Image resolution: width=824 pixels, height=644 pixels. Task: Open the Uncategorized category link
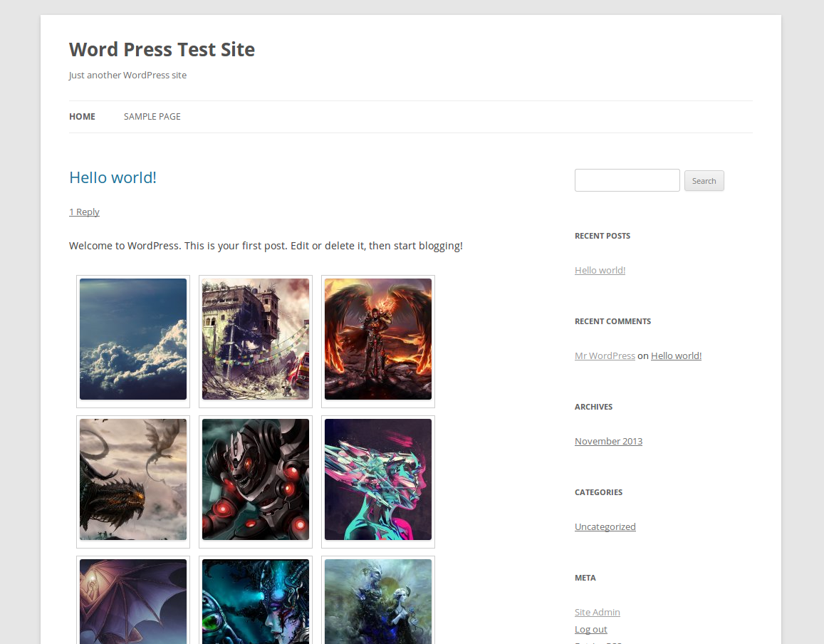(x=605, y=526)
